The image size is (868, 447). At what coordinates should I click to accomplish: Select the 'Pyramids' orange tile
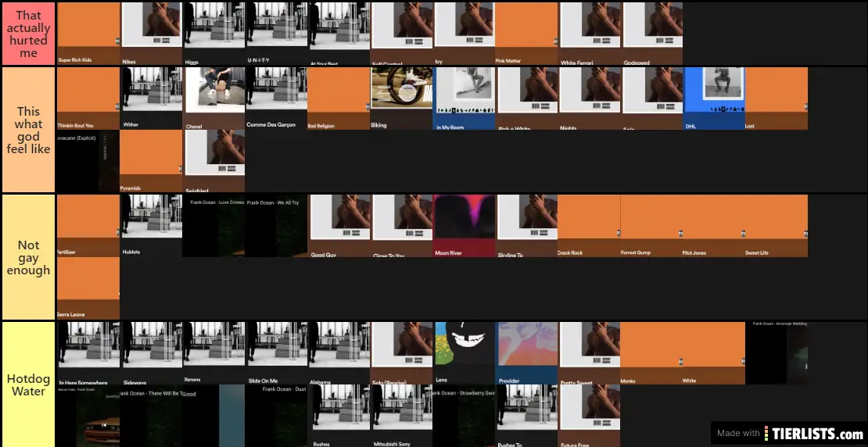click(151, 161)
